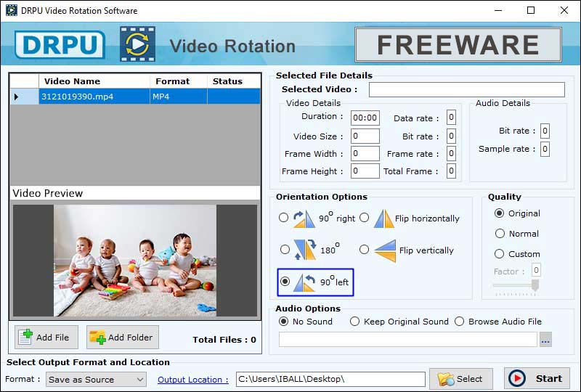
Task: Select Browse Audio File option
Action: [460, 322]
